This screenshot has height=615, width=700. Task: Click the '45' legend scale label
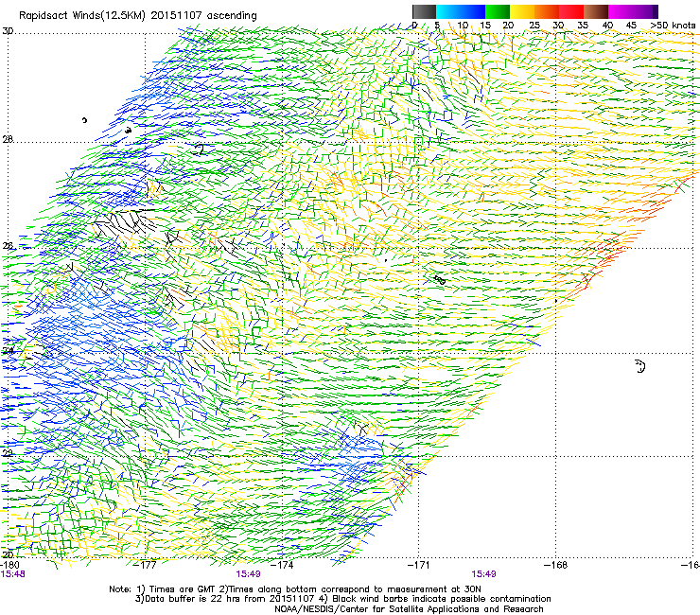pos(631,26)
